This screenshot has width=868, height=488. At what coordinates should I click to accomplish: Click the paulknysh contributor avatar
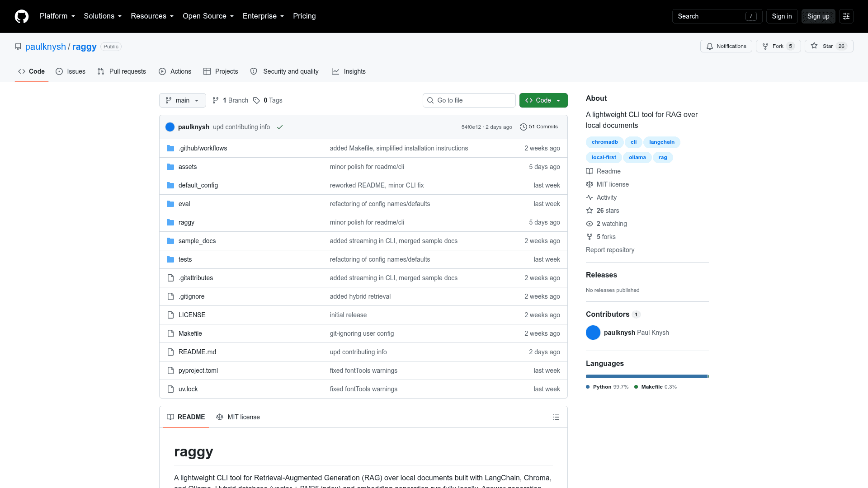593,333
